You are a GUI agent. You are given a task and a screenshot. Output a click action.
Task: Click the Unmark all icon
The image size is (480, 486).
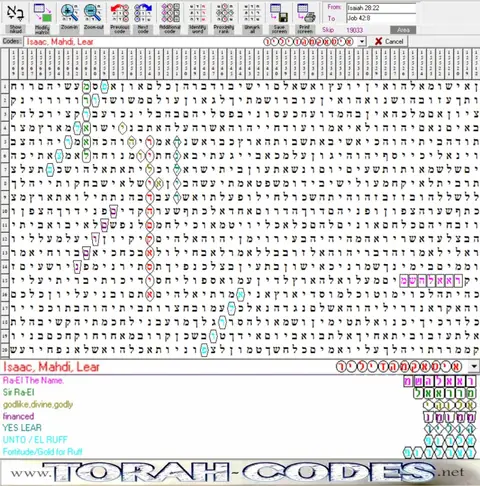click(x=252, y=13)
